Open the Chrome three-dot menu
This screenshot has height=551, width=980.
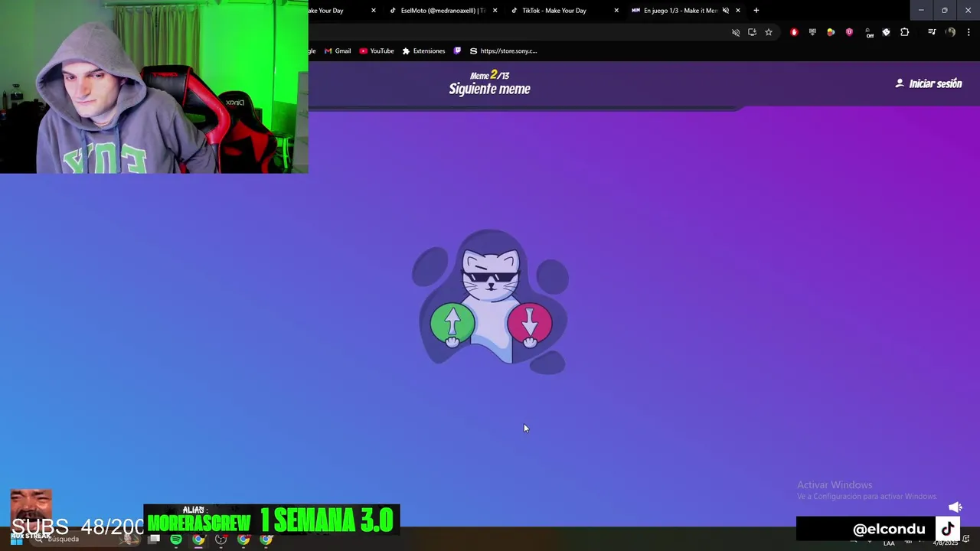coord(969,32)
